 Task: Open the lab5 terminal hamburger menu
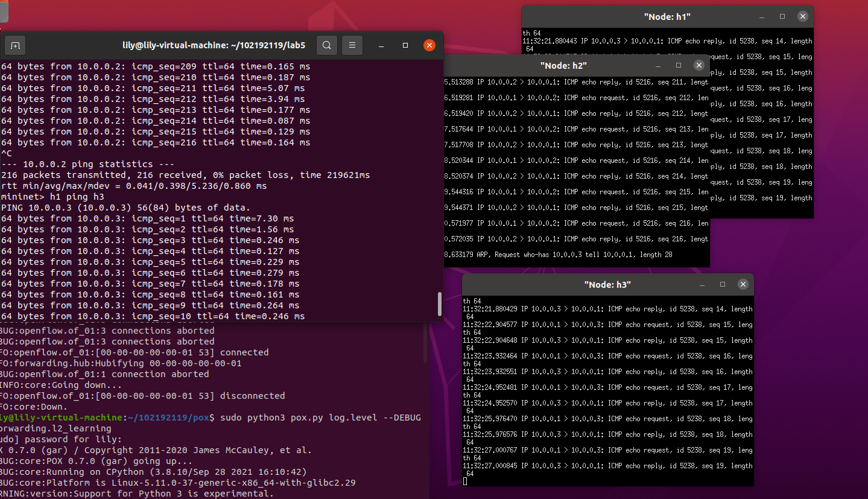click(x=352, y=45)
